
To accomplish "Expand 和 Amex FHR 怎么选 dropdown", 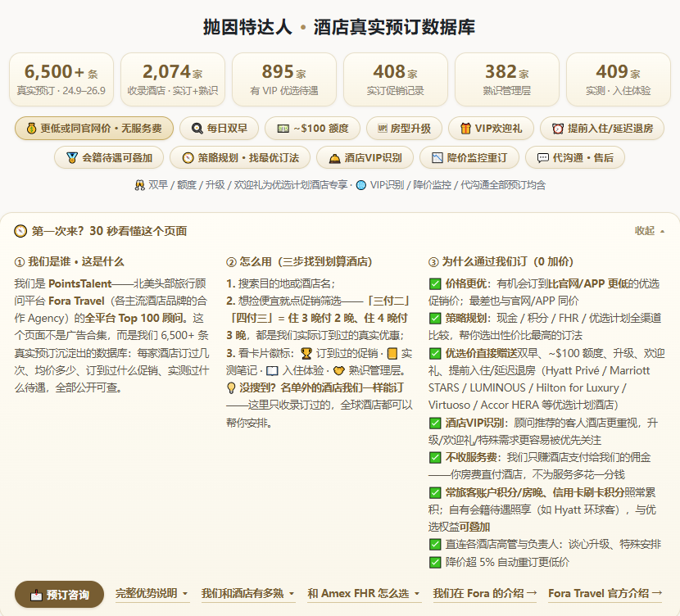I will (x=364, y=593).
